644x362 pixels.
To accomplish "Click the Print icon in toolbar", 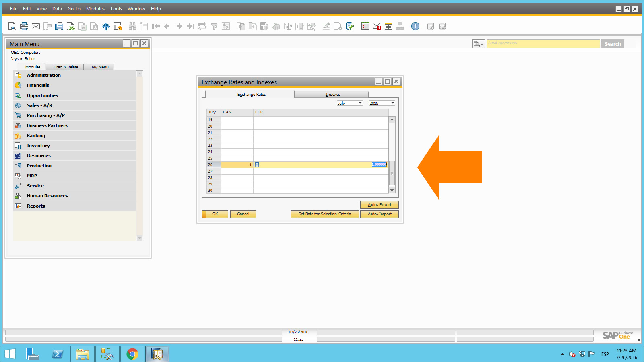I will [24, 27].
